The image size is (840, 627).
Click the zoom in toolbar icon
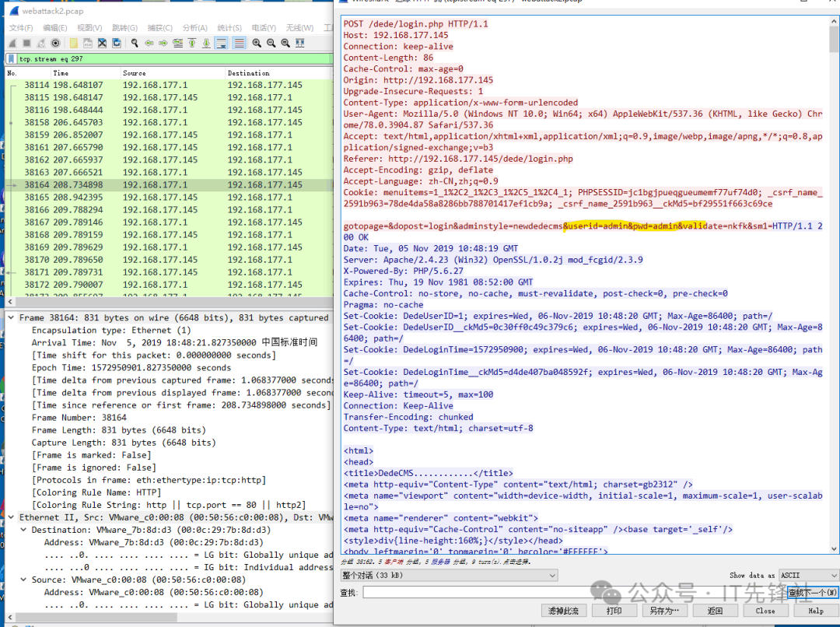coord(255,43)
